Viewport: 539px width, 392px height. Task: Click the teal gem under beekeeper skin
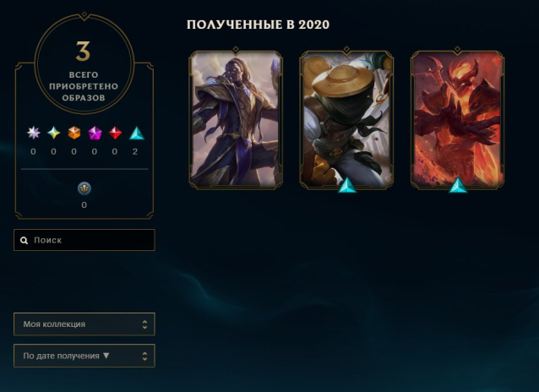pyautogui.click(x=347, y=185)
